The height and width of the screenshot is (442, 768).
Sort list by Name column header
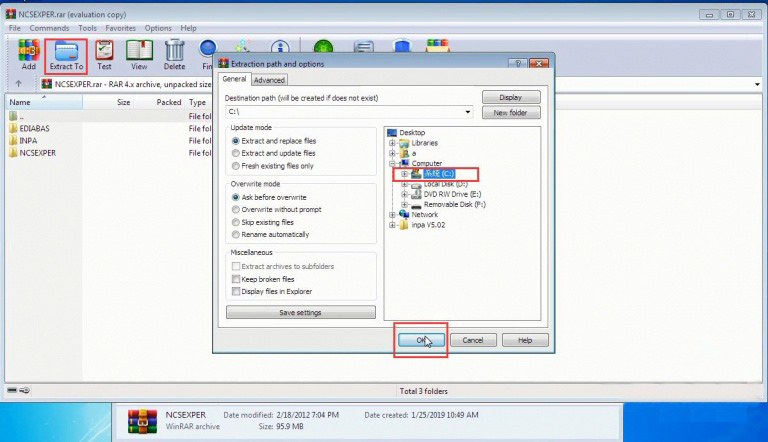44,102
